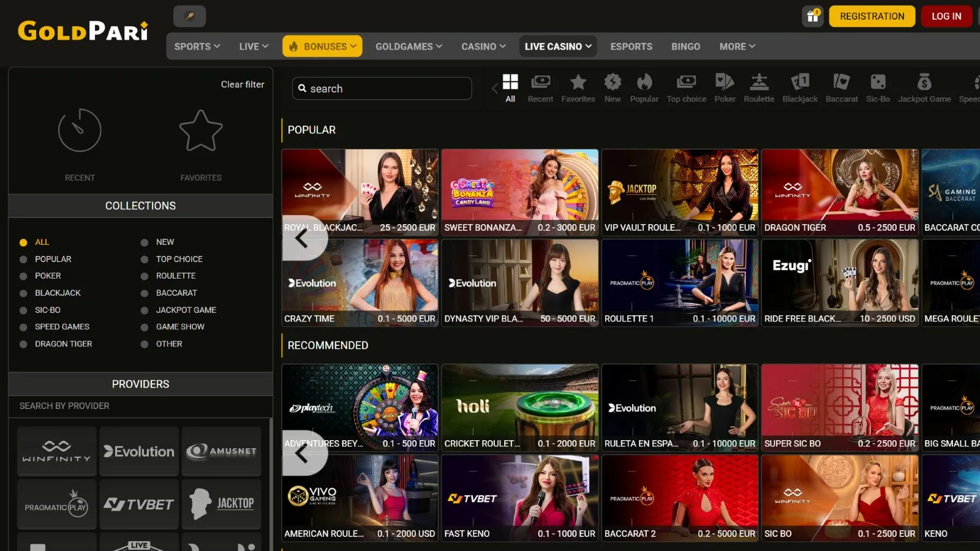Select the Blackjack category icon
Image resolution: width=980 pixels, height=551 pixels.
point(800,82)
